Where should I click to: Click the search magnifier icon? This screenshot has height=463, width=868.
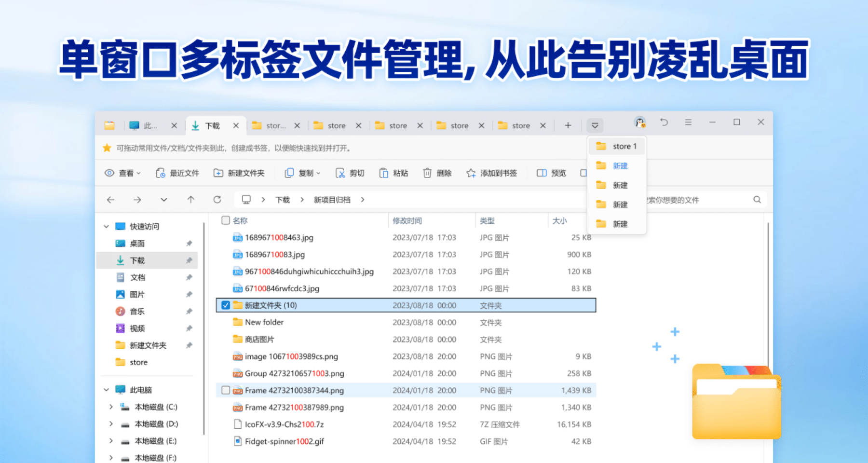757,200
